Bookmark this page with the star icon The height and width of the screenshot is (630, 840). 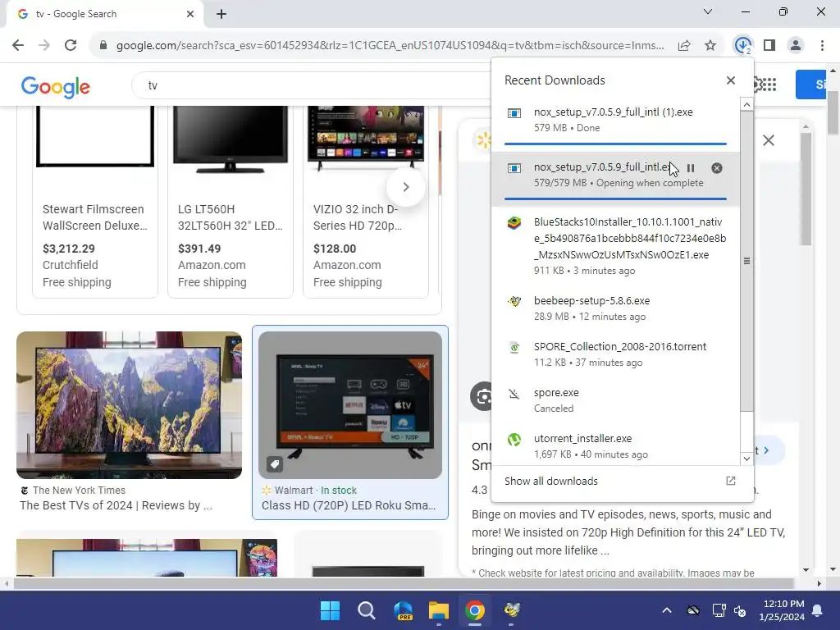click(710, 46)
